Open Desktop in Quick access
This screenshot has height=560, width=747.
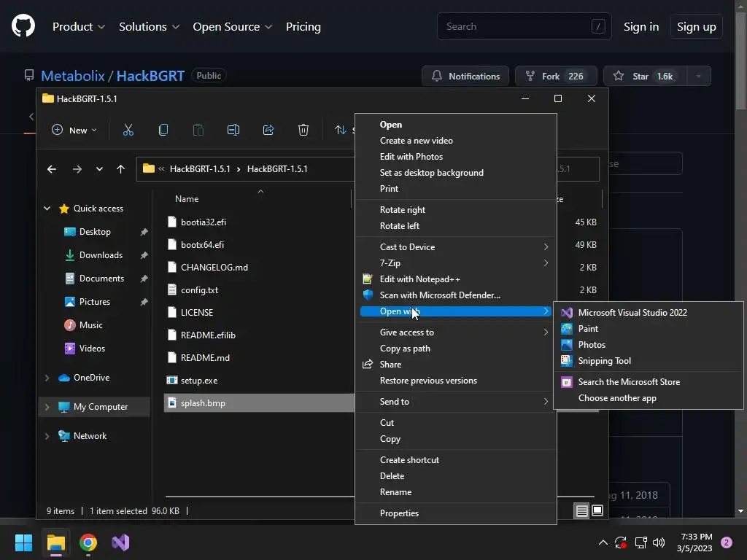pos(95,232)
